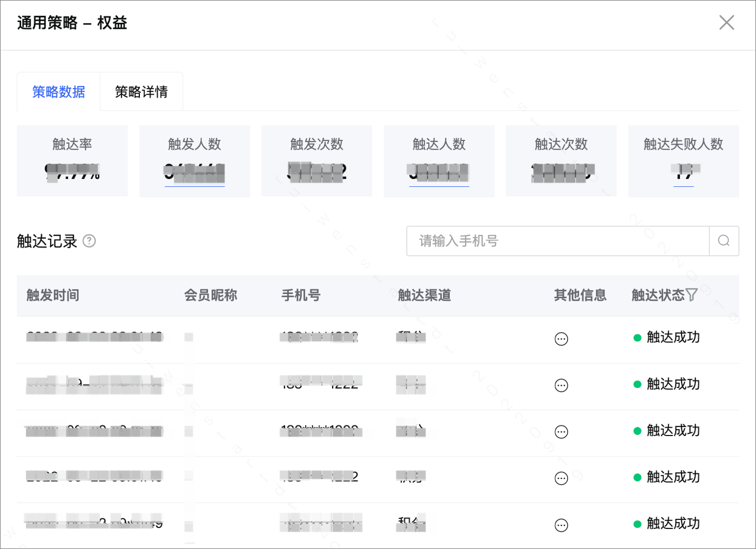Click the 触发时间 column header
Viewport: 756px width, 549px height.
[53, 295]
